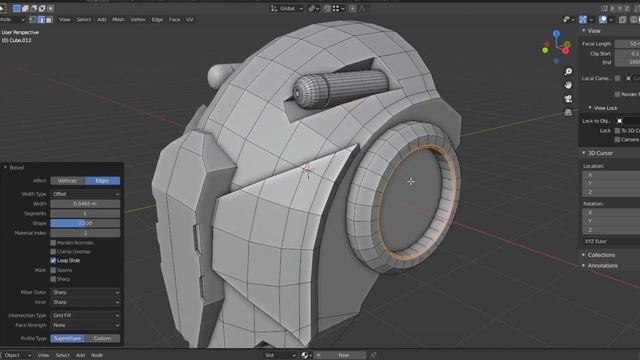Open Miter Outer Sharp dropdown
The width and height of the screenshot is (640, 360).
pyautogui.click(x=85, y=293)
